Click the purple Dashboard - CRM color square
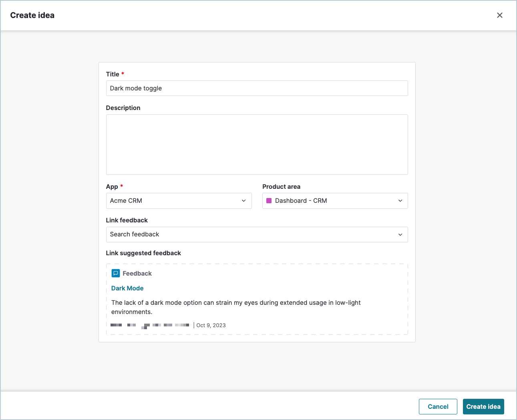 [x=269, y=201]
